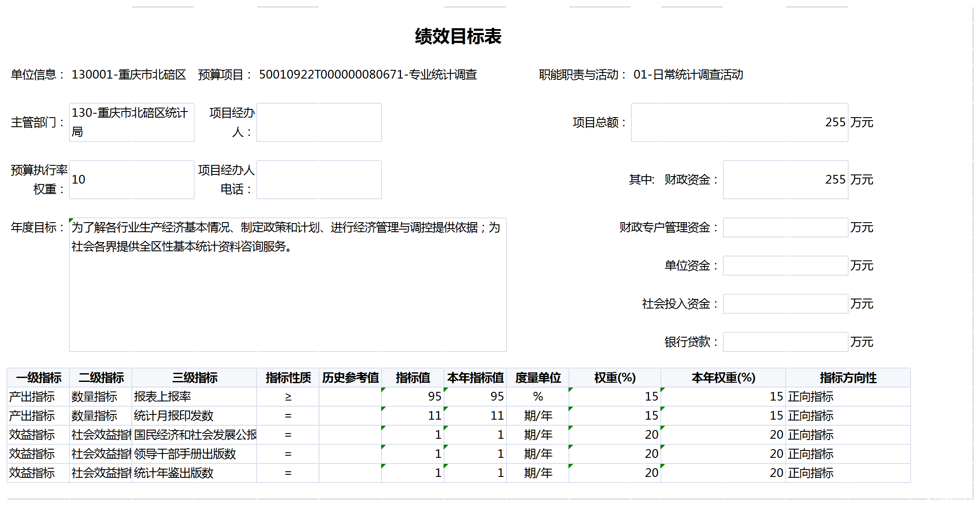Select the 领导干部手册出版数 cell
980x506 pixels.
pos(194,454)
